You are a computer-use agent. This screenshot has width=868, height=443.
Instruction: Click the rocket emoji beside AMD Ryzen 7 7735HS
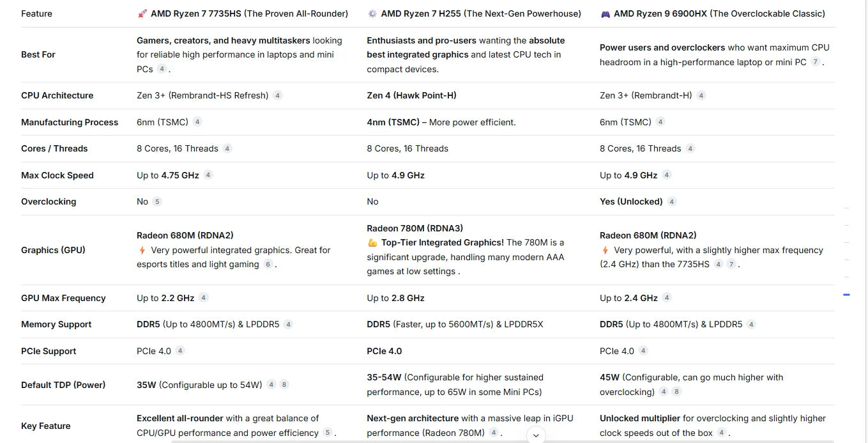tap(142, 13)
